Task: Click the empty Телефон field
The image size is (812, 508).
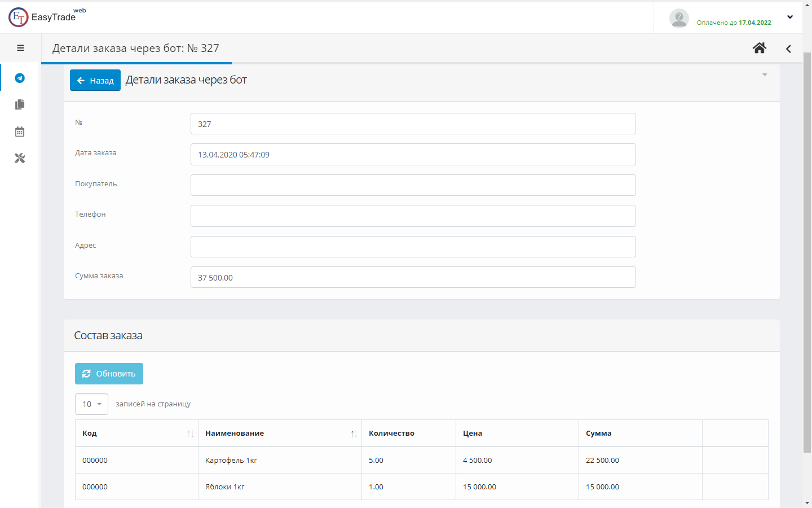Action: point(413,216)
